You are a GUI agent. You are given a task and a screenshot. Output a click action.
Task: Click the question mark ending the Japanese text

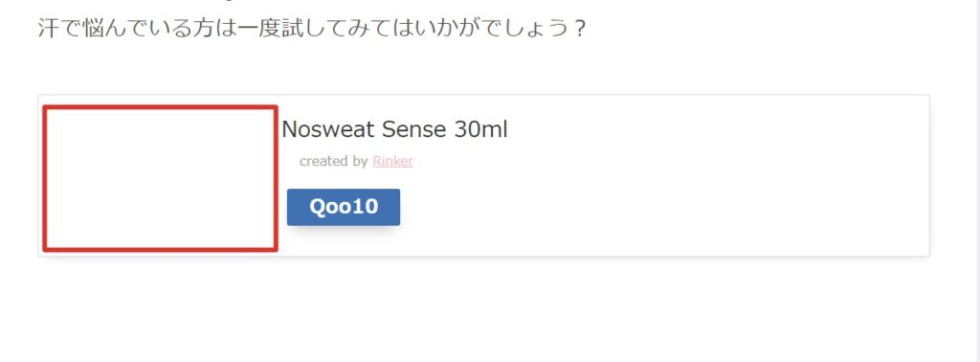[x=579, y=30]
